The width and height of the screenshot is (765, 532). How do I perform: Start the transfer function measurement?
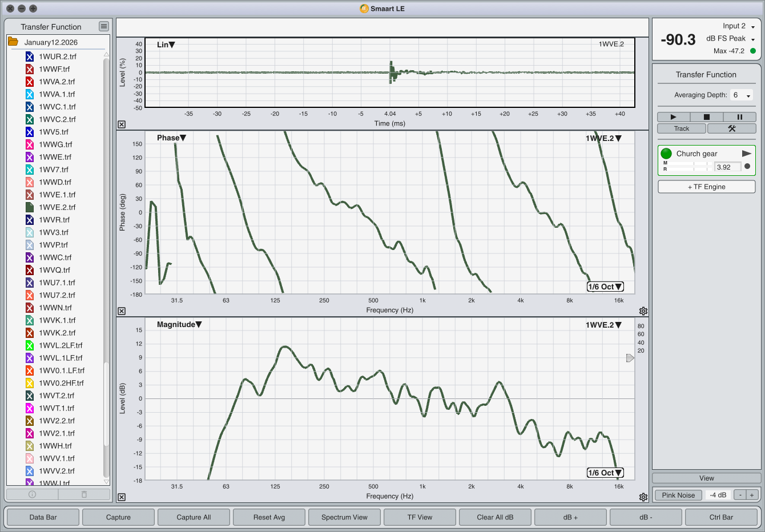pos(673,116)
